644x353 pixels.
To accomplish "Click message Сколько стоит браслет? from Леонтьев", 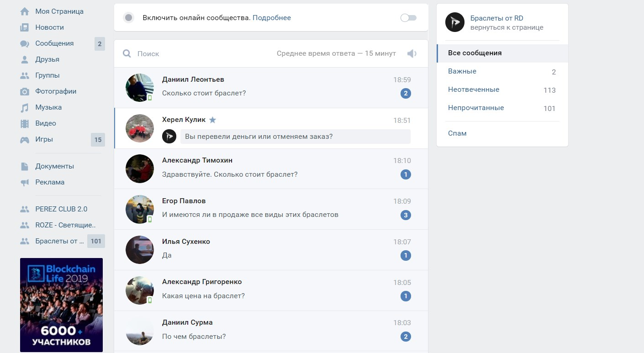I will pyautogui.click(x=204, y=93).
